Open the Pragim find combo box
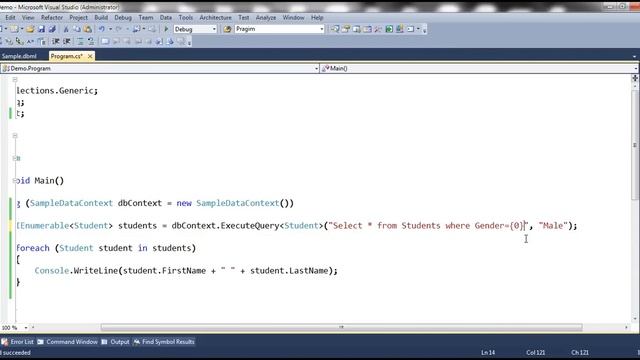The image size is (640, 360). point(280,29)
